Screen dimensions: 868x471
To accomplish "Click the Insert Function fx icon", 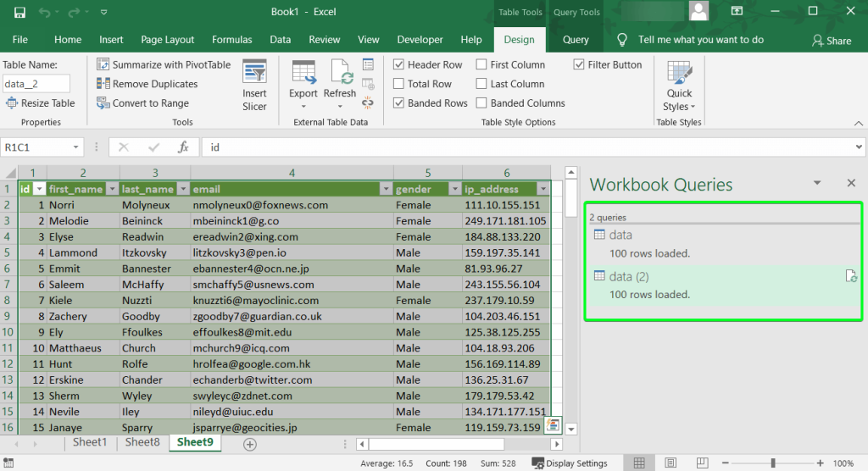I will click(x=183, y=147).
